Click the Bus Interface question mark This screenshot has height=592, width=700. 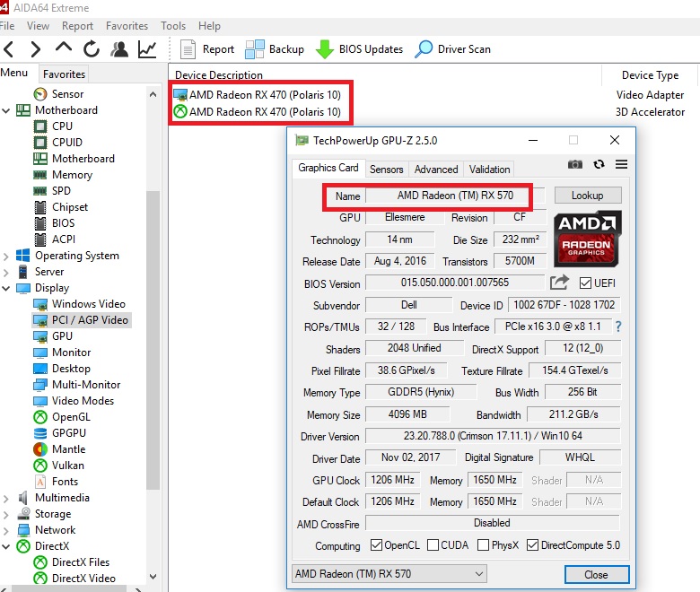pos(618,326)
